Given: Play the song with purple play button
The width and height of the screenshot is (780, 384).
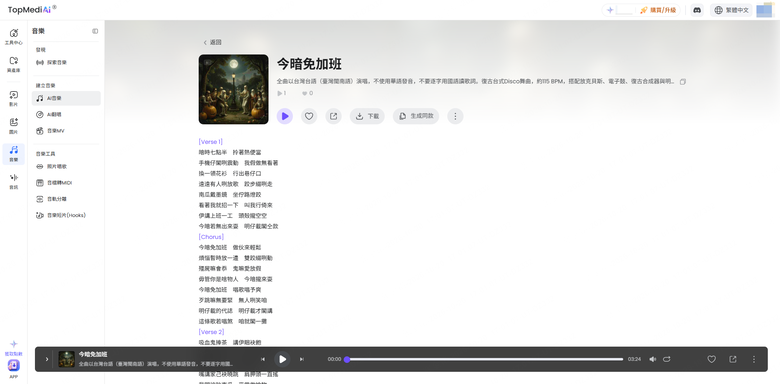Looking at the screenshot, I should tap(285, 116).
